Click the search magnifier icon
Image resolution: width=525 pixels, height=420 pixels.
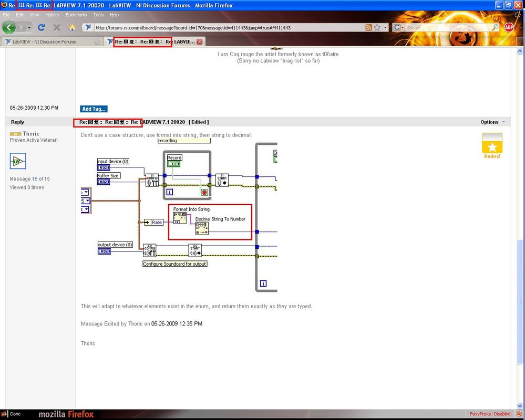[495, 27]
